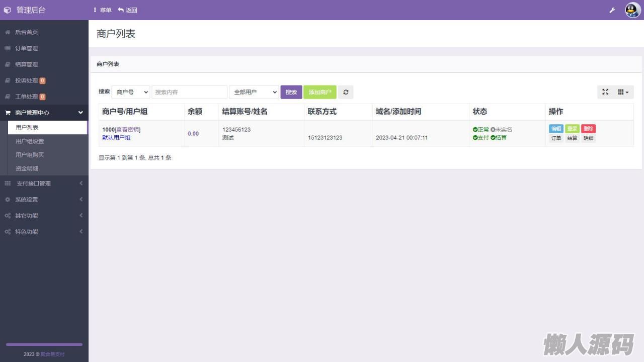
Task: Open the penguin avatar user menu
Action: 632,10
